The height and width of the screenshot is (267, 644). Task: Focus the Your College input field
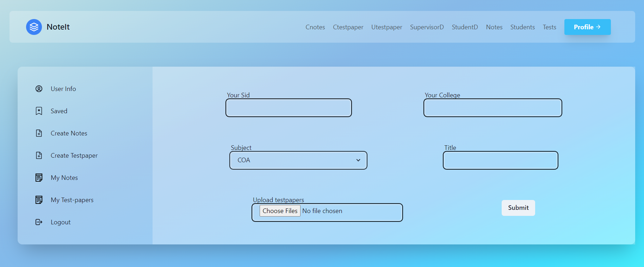tap(493, 108)
